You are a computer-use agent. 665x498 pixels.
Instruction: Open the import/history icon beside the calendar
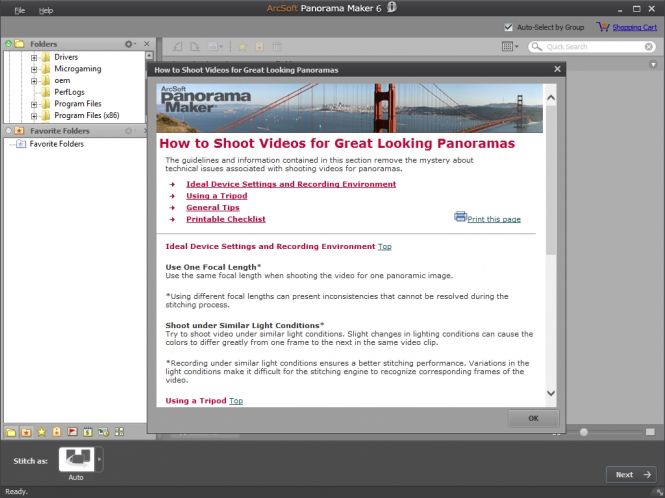coord(103,432)
